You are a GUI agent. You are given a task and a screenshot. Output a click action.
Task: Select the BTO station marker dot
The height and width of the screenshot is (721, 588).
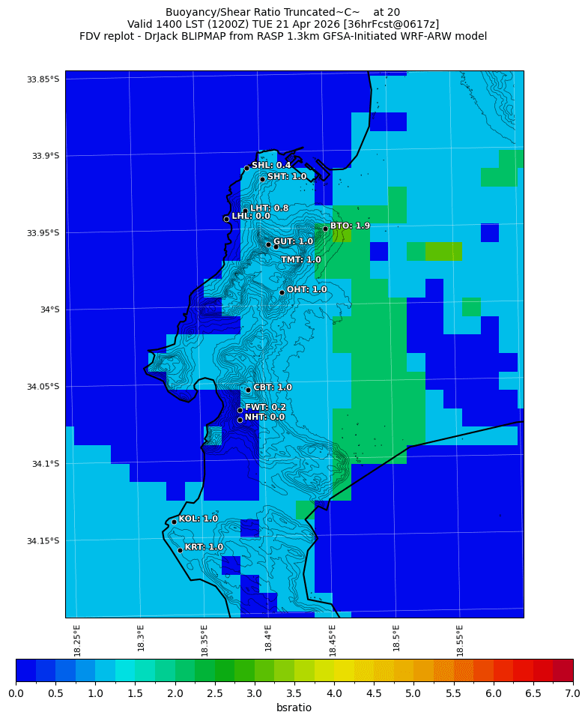pos(325,229)
